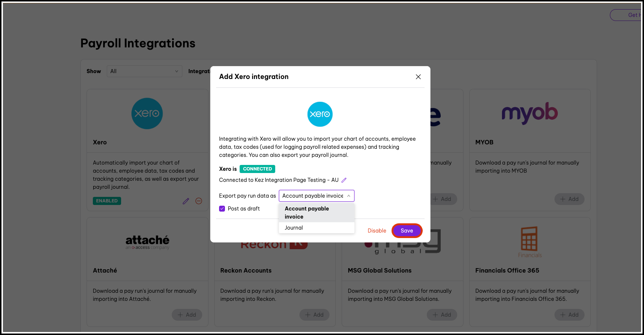Click the Disable link
The height and width of the screenshot is (335, 644).
tap(377, 231)
